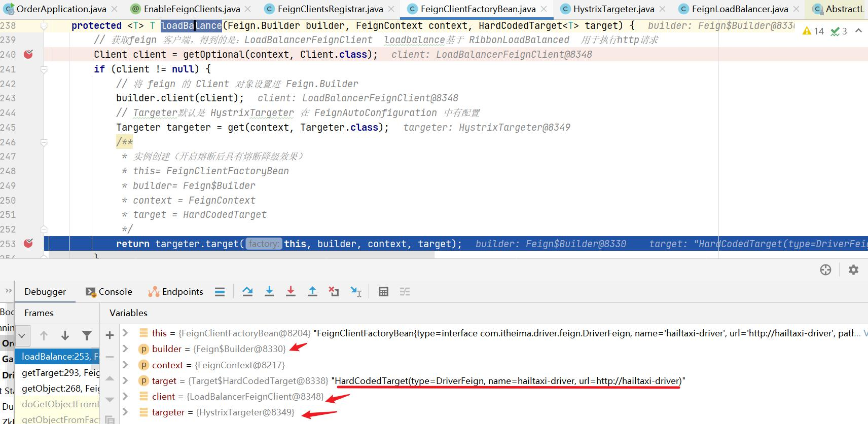The width and height of the screenshot is (868, 424).
Task: Click the Trace Current Stream Chain icon
Action: tap(405, 291)
